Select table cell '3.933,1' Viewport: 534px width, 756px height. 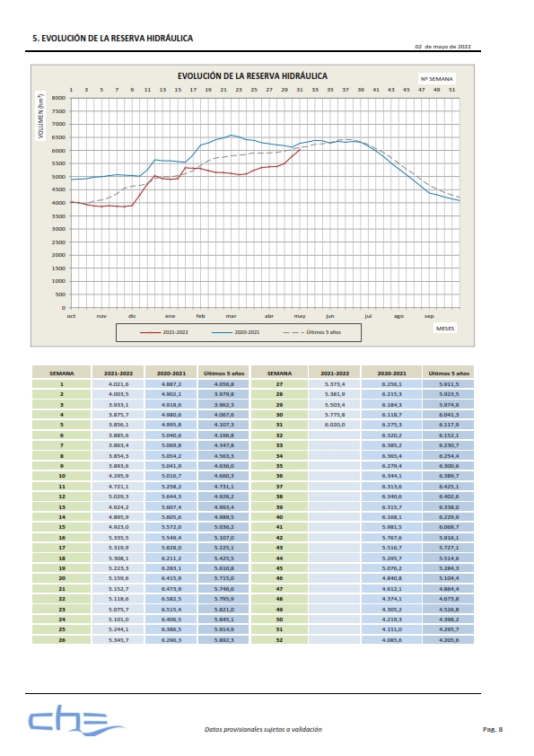(x=118, y=405)
